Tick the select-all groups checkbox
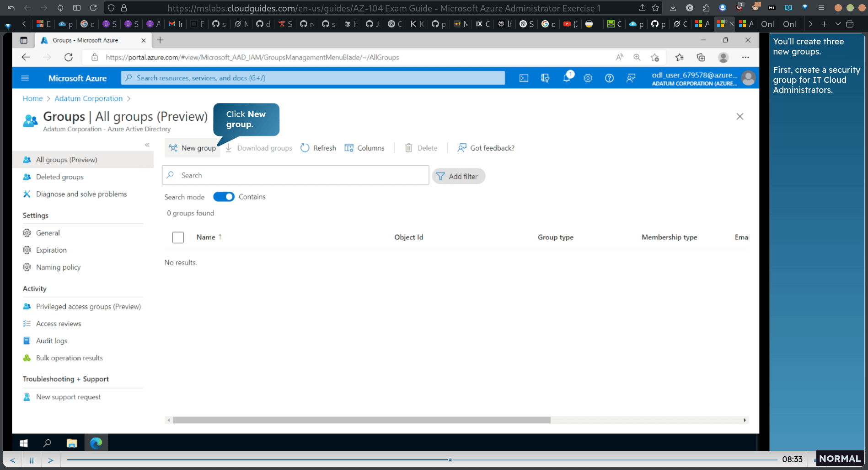Screen dimensions: 868x470 178,238
